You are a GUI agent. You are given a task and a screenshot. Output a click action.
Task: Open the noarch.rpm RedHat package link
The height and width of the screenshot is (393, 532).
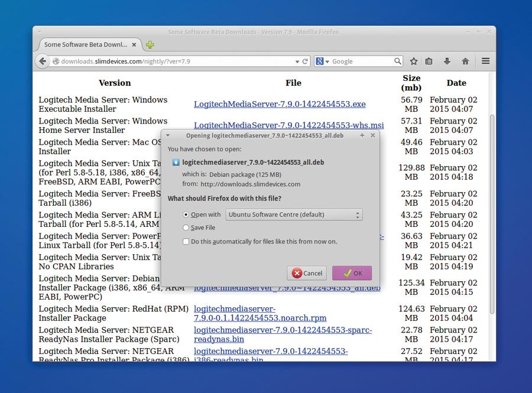point(260,313)
